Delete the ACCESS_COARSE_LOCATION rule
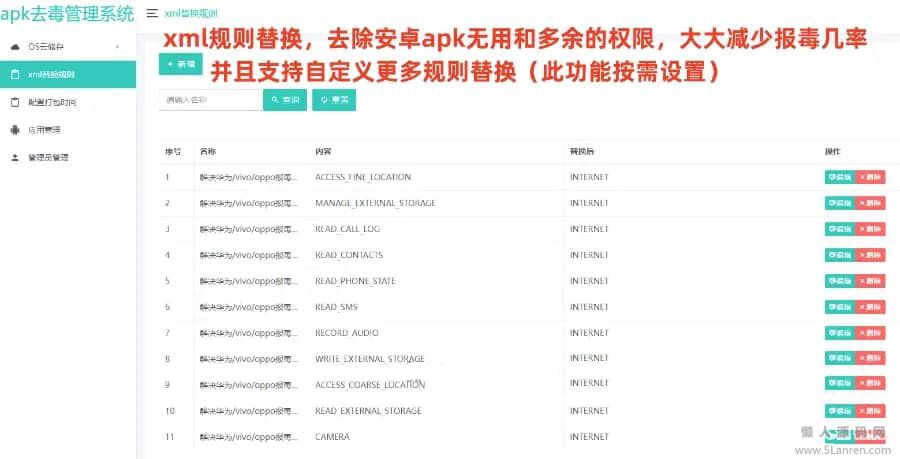The width and height of the screenshot is (900, 459). [870, 383]
